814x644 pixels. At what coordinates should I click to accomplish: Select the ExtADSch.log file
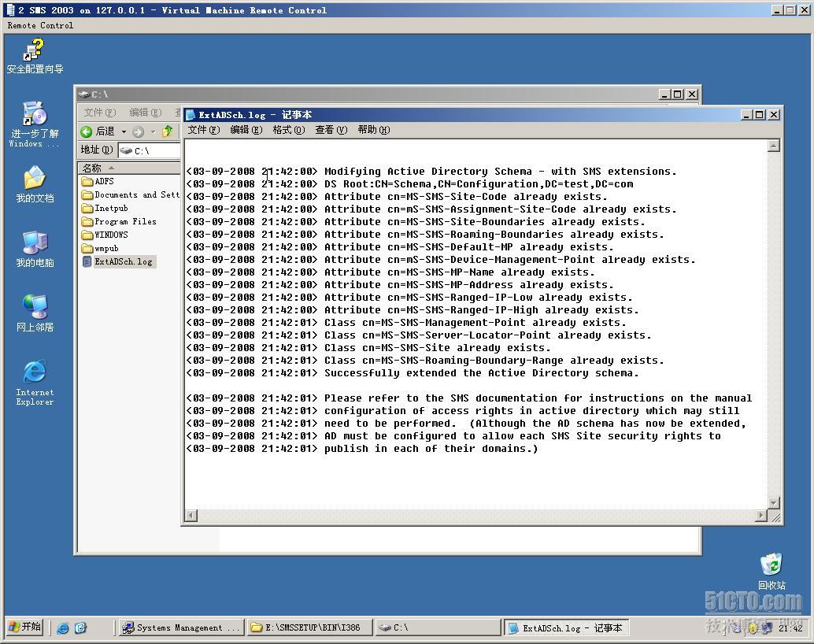coord(118,261)
